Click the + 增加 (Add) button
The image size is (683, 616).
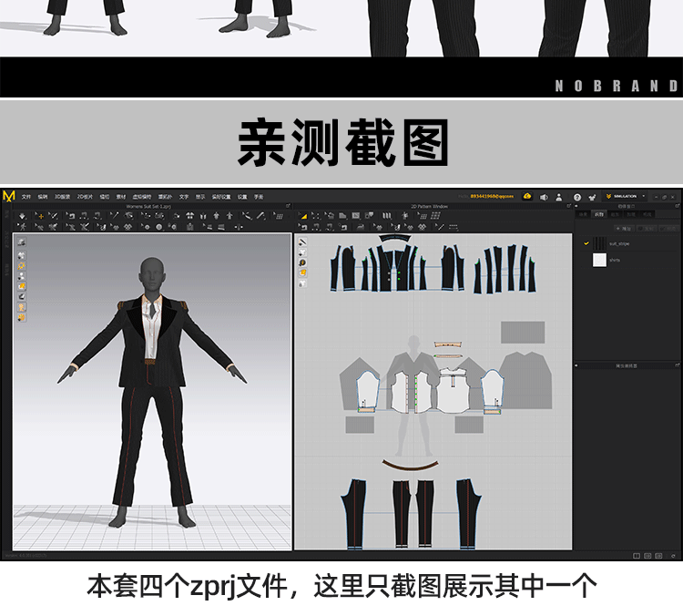tap(624, 229)
